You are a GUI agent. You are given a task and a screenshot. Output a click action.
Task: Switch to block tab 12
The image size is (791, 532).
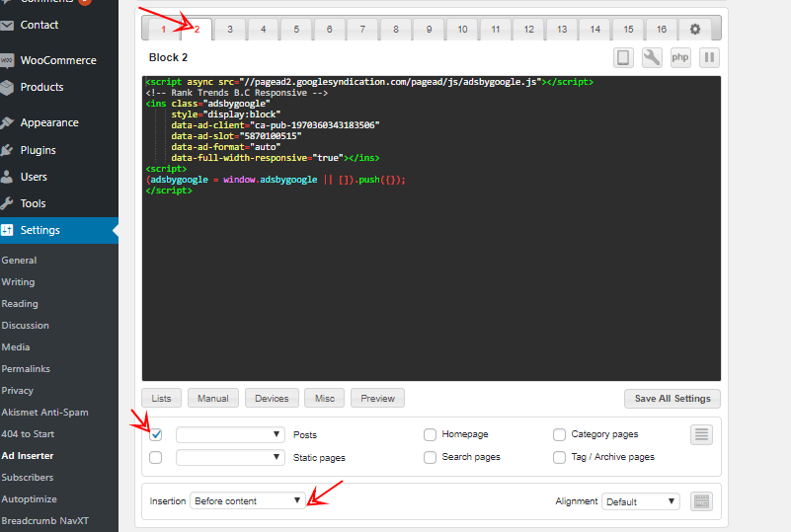528,30
